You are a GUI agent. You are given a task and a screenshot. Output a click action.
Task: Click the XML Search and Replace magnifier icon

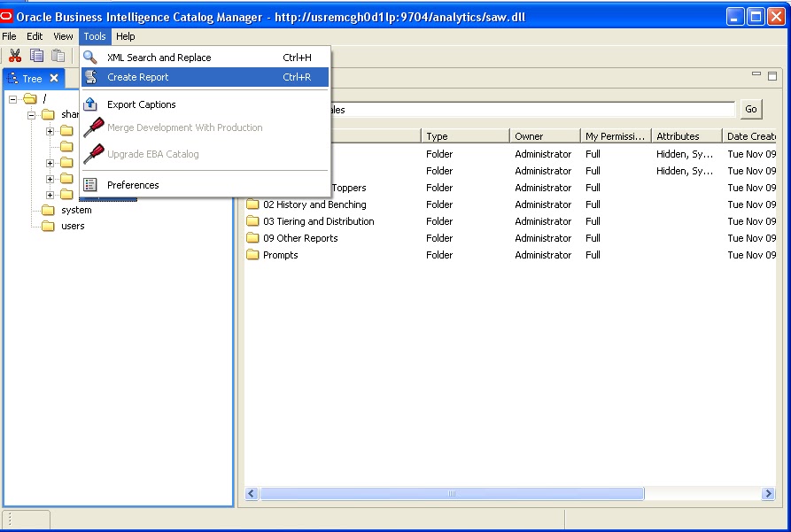(90, 58)
